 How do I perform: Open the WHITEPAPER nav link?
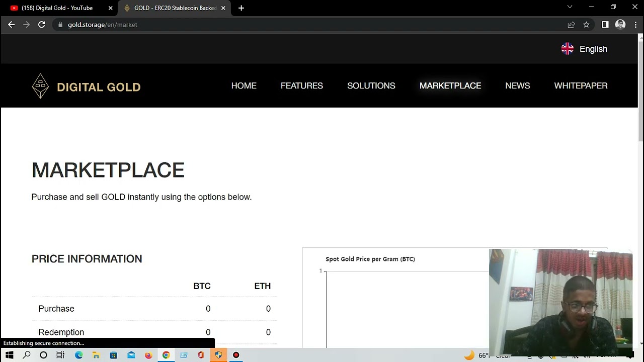581,86
